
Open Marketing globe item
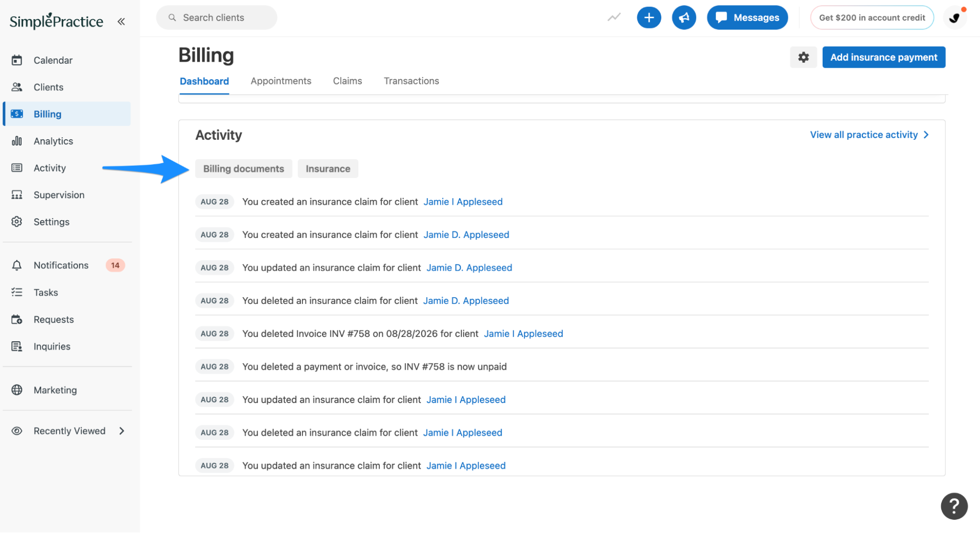point(55,390)
